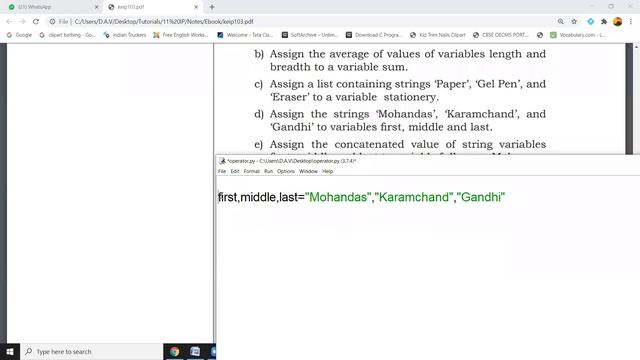Open the Kid Trim Nails Clipart bookmark

pyautogui.click(x=438, y=35)
